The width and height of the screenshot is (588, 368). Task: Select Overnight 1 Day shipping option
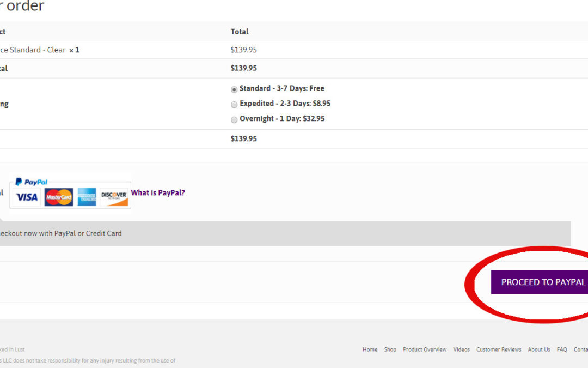234,119
